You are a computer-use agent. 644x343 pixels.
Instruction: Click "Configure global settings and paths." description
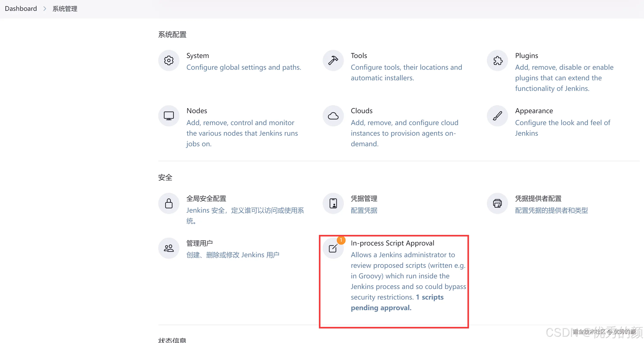tap(244, 67)
